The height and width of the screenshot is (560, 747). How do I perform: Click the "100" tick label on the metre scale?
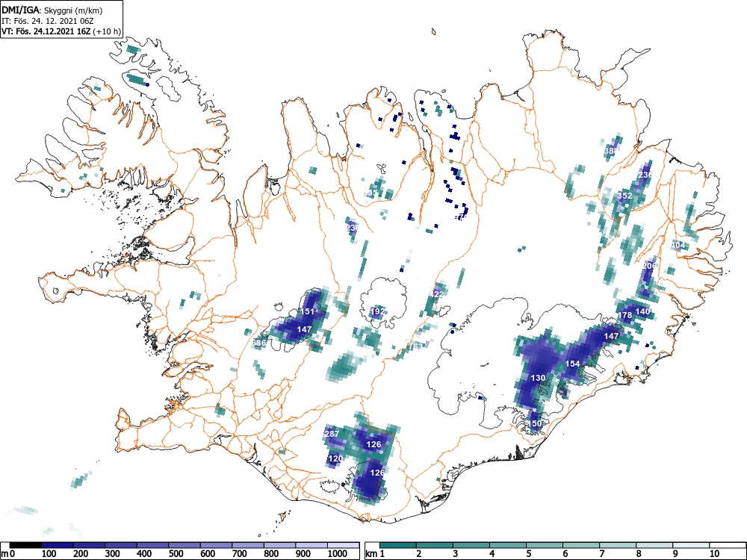(49, 554)
